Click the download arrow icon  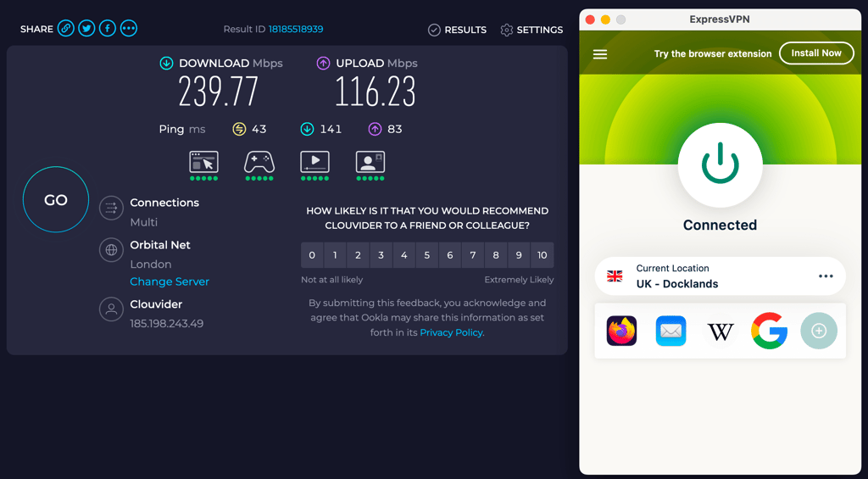pos(166,63)
